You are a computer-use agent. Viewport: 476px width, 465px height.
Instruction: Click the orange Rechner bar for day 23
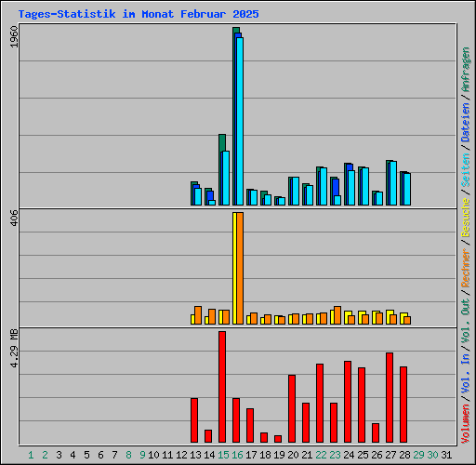[337, 315]
